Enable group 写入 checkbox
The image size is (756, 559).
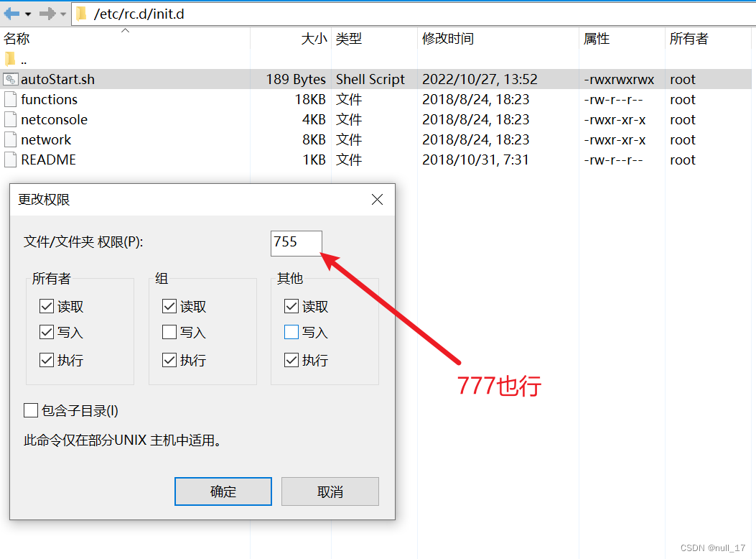click(169, 332)
